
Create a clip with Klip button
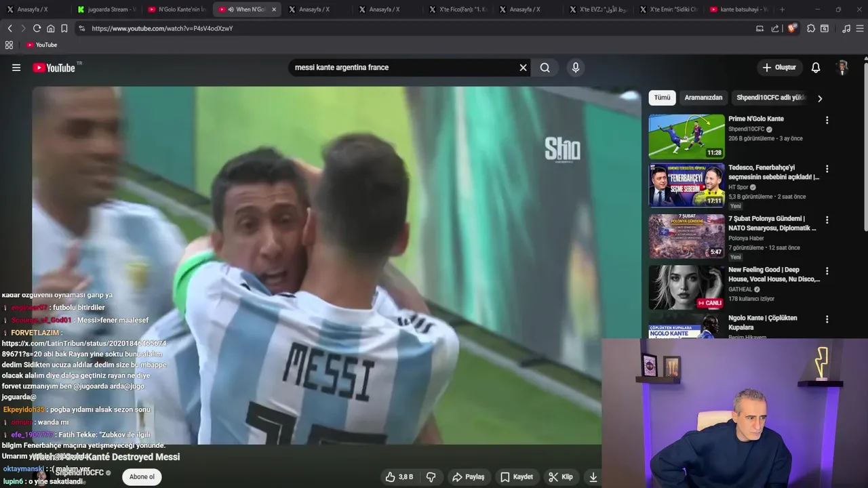pos(561,477)
